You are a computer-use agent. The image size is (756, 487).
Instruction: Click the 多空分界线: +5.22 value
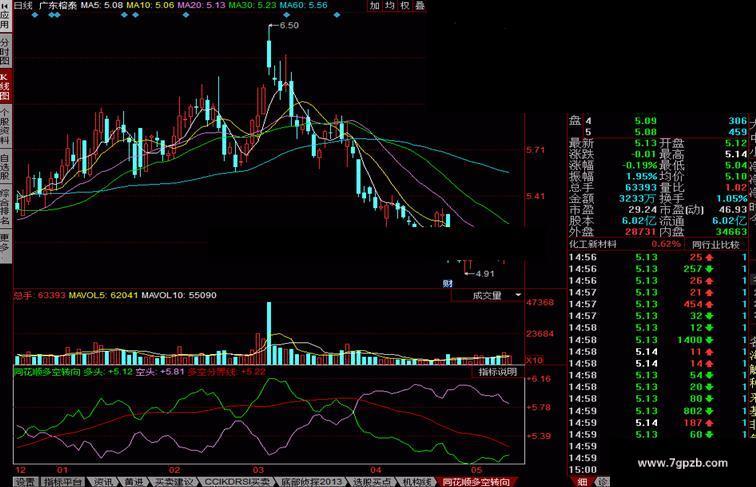[x=227, y=372]
